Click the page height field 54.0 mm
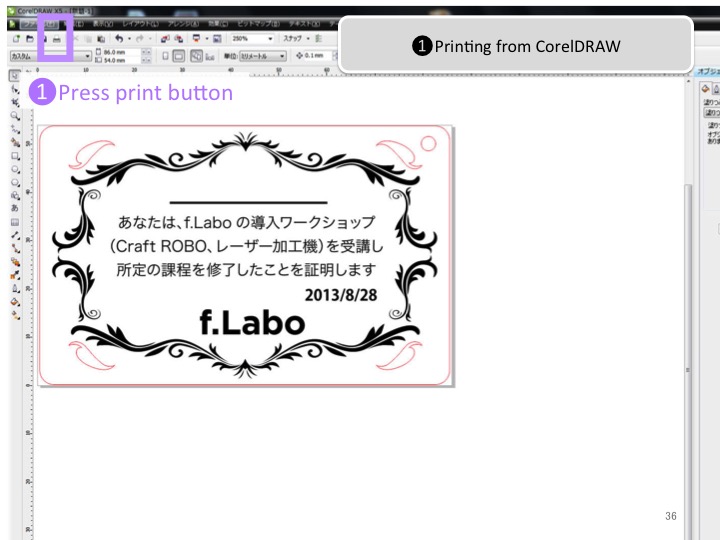The width and height of the screenshot is (720, 540). tap(121, 60)
